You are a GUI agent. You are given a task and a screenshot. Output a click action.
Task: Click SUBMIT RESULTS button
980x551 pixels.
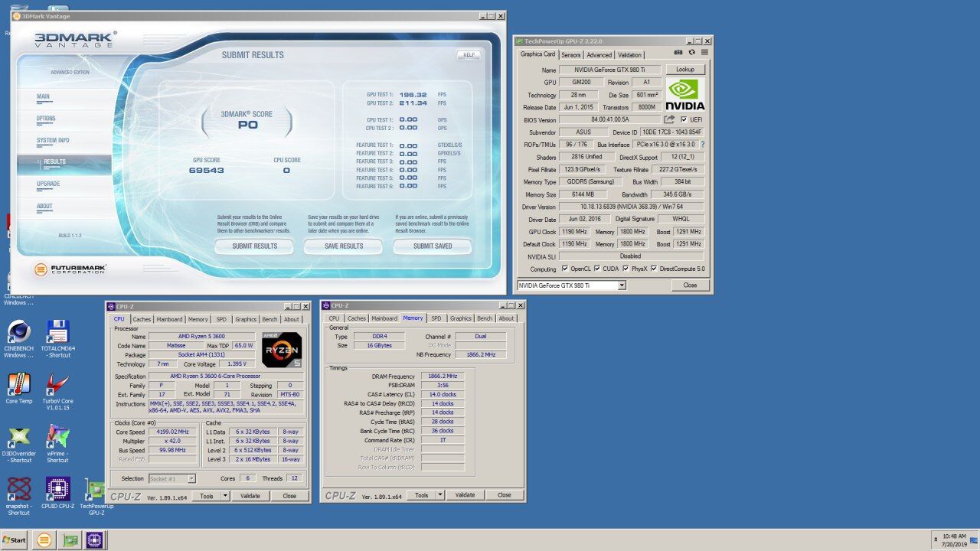(x=254, y=246)
